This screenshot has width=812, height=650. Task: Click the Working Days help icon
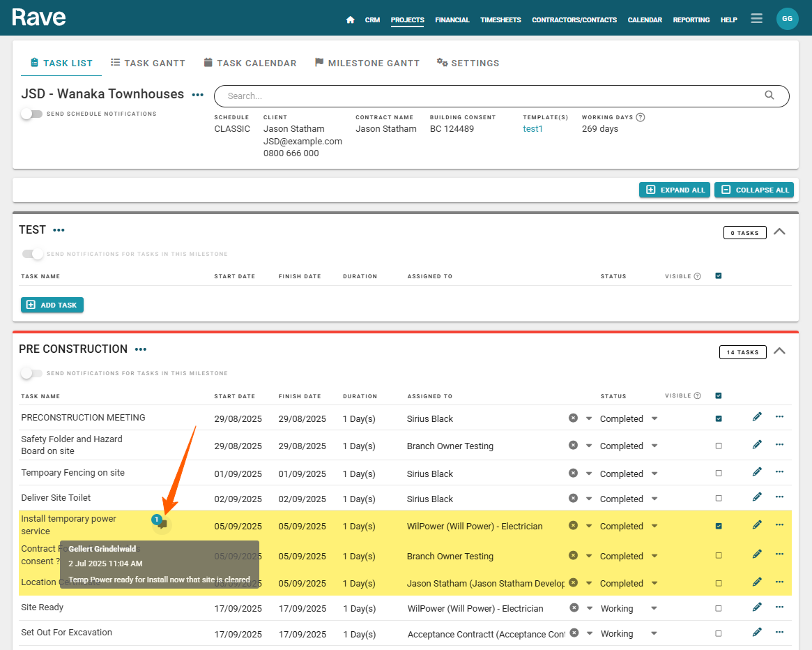click(641, 117)
